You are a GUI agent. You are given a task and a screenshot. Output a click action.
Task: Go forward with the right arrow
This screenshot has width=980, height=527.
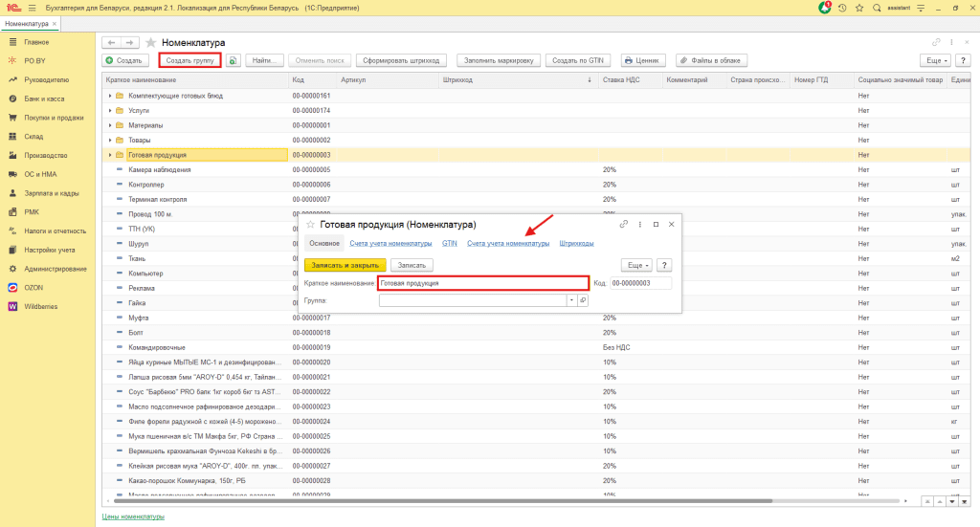click(129, 42)
